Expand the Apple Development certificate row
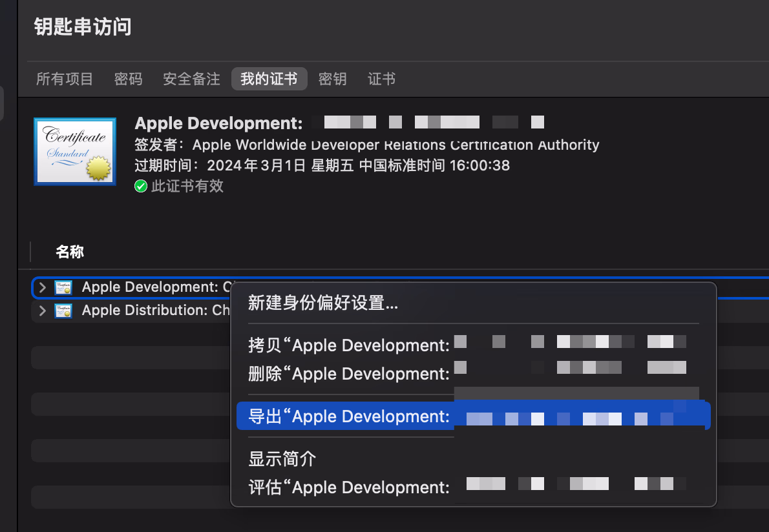The height and width of the screenshot is (532, 769). click(43, 287)
